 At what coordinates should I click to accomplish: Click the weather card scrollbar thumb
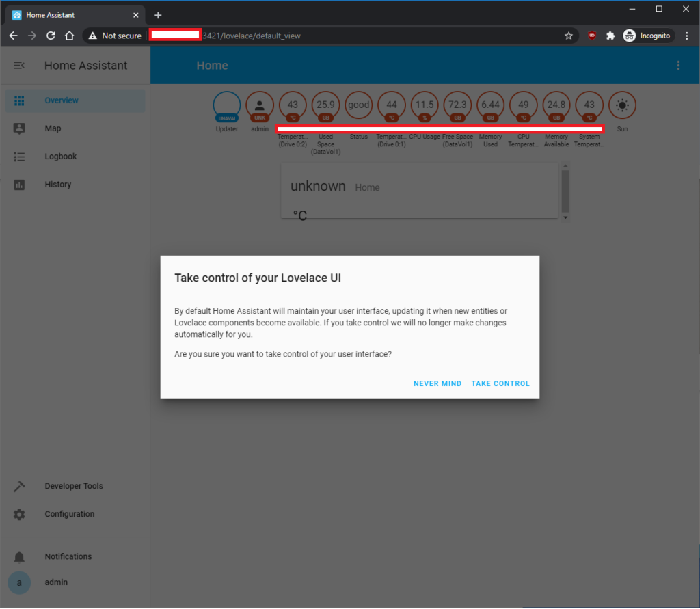[x=565, y=191]
